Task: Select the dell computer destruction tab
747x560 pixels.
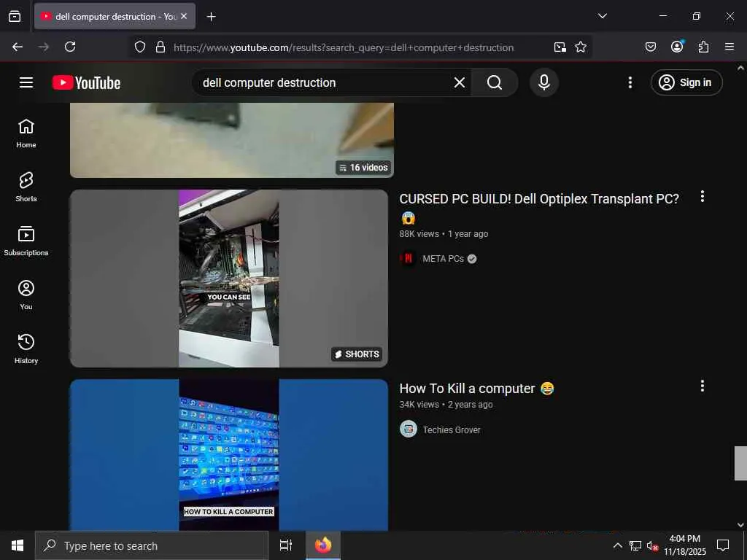Action: 115,16
